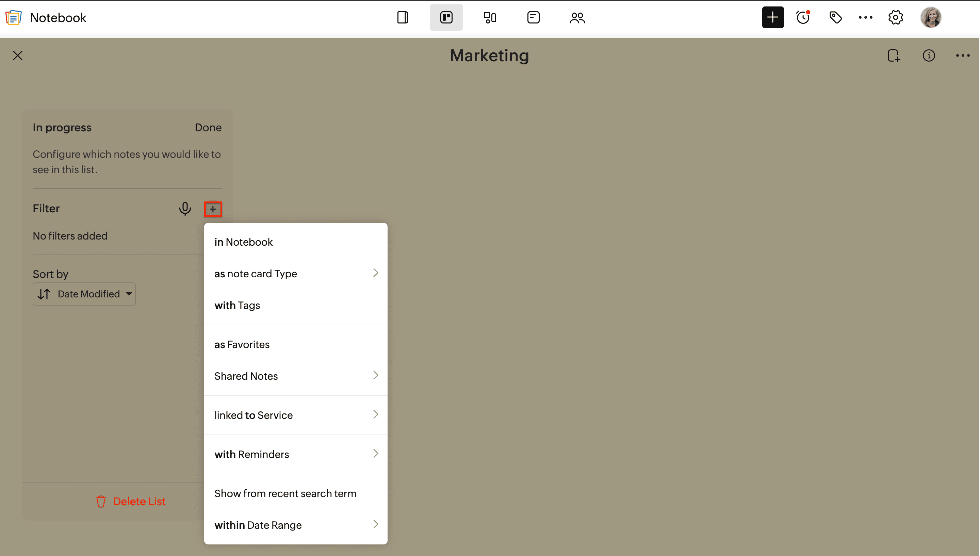Click the add list icon near Marketing title
This screenshot has height=556, width=980.
[894, 56]
